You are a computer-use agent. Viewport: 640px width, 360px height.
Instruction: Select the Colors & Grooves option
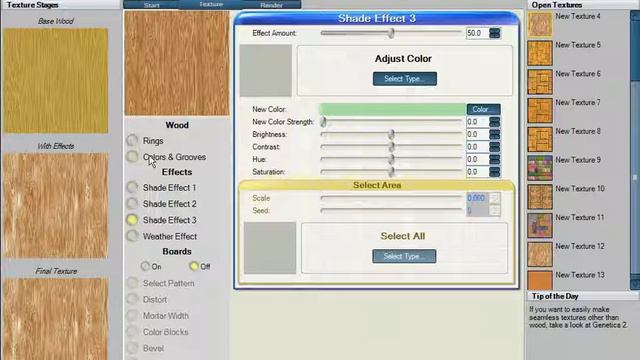pos(132,157)
